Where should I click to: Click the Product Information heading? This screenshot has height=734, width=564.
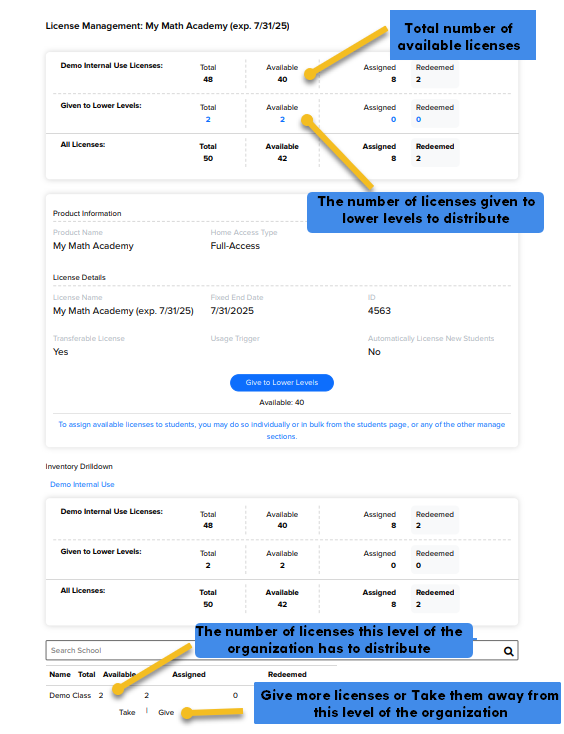pyautogui.click(x=87, y=213)
